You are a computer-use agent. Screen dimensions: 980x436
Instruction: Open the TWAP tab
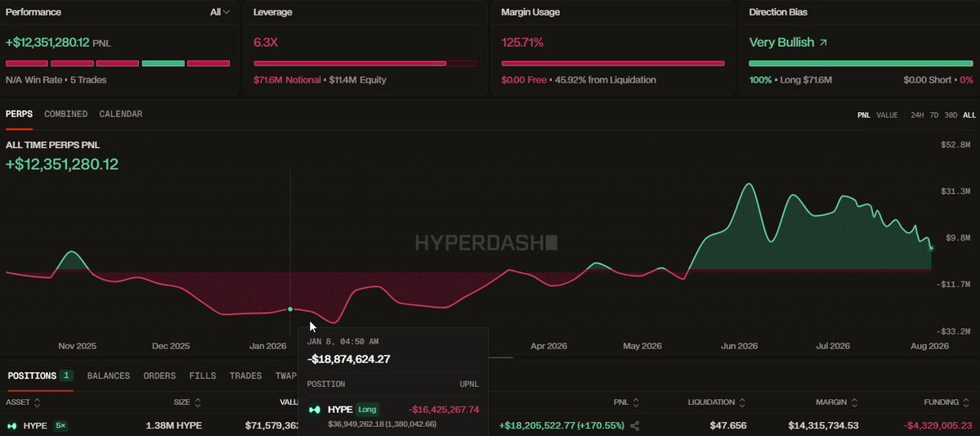[x=285, y=376]
